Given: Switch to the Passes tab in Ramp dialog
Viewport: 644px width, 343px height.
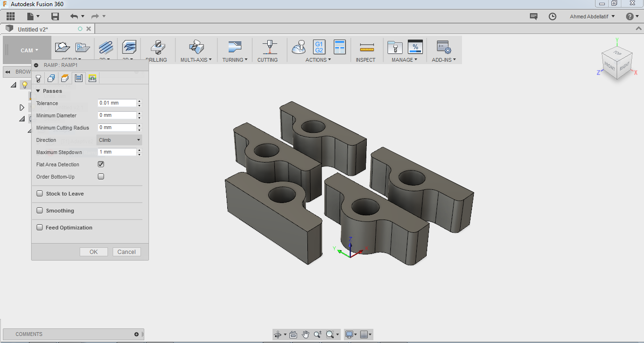Looking at the screenshot, I should (x=79, y=78).
